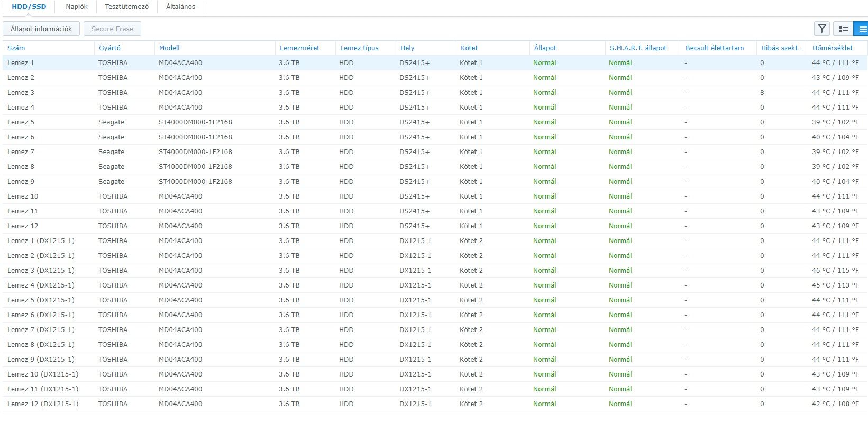Select the Lemez 11 row
The image size is (868, 421).
point(435,211)
